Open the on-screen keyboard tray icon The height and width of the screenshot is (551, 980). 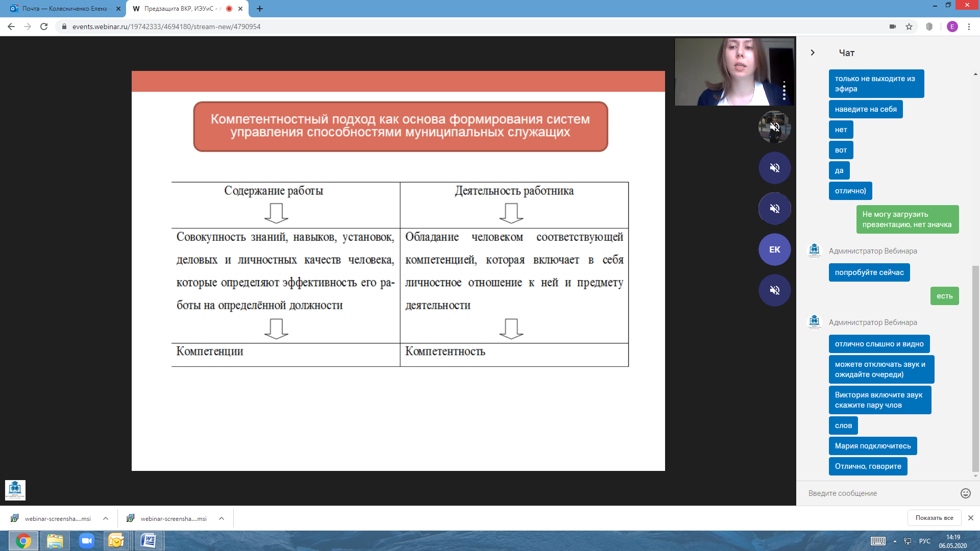878,541
